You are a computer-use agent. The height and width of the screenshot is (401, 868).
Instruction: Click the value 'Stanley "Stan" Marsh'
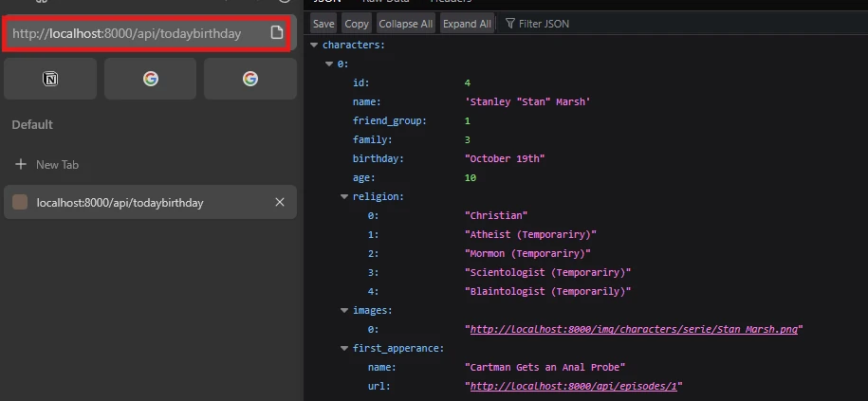pyautogui.click(x=527, y=101)
